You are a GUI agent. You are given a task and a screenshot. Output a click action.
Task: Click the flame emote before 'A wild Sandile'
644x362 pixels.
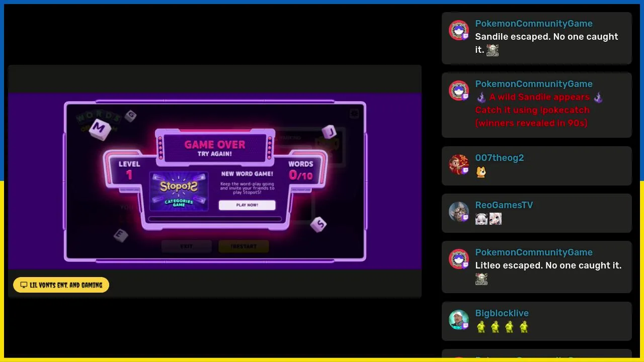[x=481, y=98]
